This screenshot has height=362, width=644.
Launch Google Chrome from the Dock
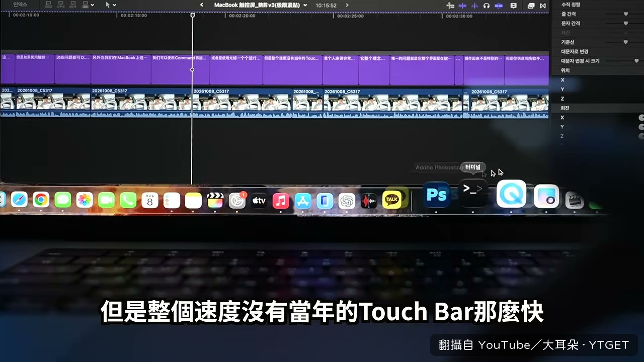[41, 200]
